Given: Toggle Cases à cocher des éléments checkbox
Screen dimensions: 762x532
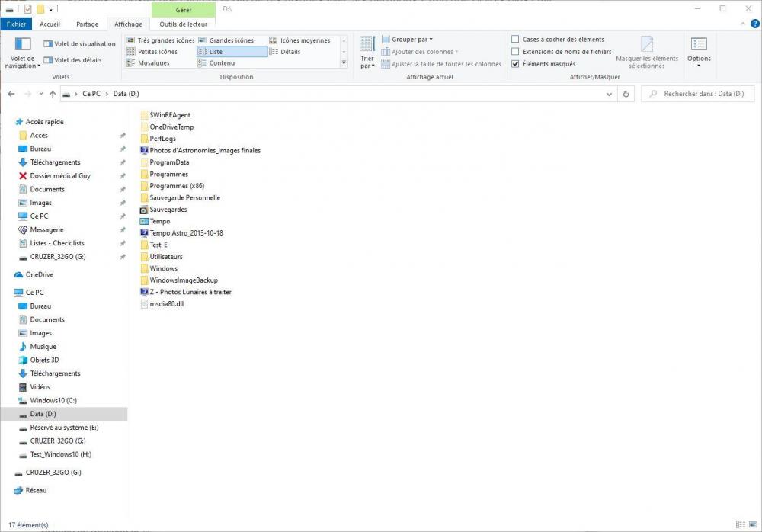Looking at the screenshot, I should 515,40.
